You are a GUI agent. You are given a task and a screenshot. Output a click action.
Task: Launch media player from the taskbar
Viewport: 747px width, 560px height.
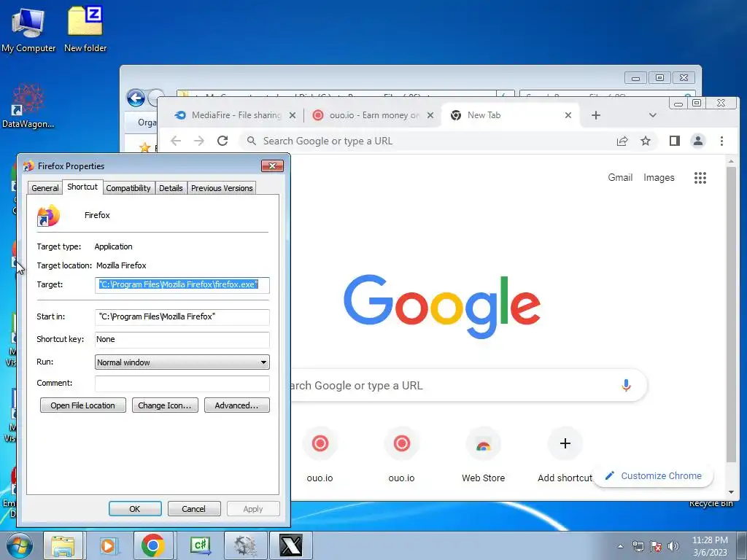pyautogui.click(x=108, y=545)
